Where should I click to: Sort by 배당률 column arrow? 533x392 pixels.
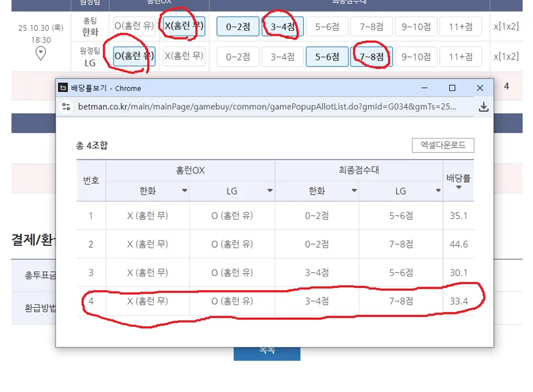458,187
